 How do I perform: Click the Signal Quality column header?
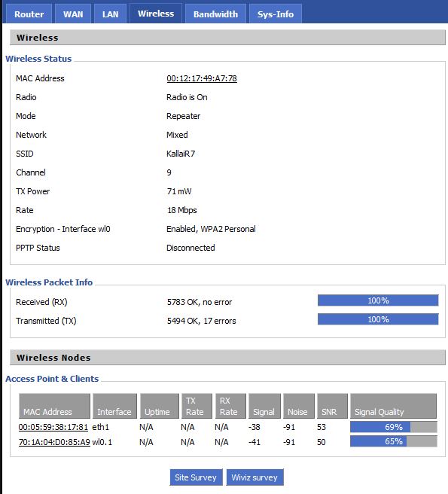click(393, 406)
